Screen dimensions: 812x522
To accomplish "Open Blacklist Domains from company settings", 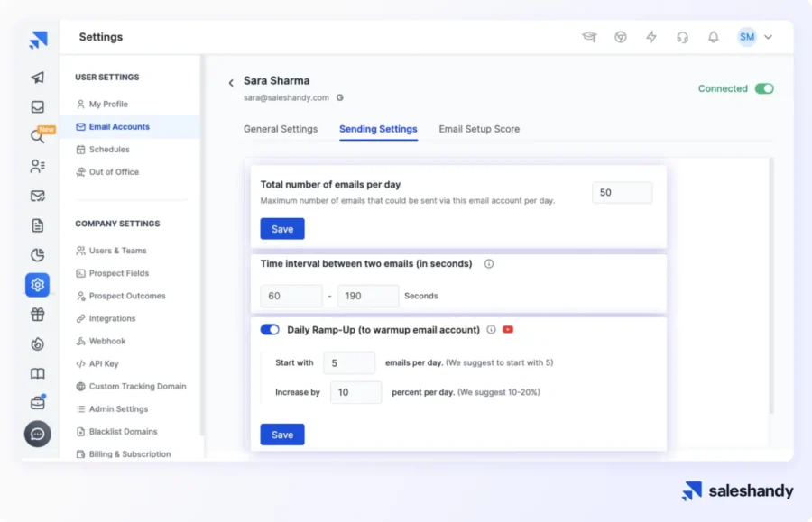I will (x=125, y=431).
